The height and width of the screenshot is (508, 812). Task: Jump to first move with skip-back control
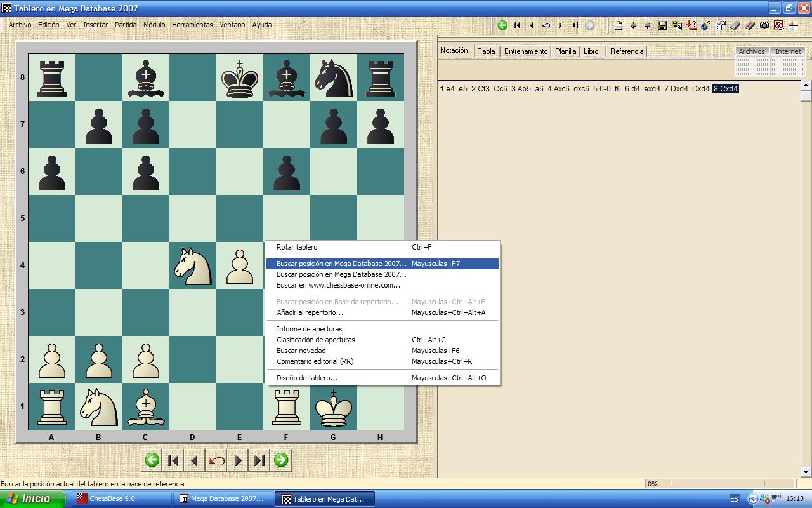click(173, 459)
